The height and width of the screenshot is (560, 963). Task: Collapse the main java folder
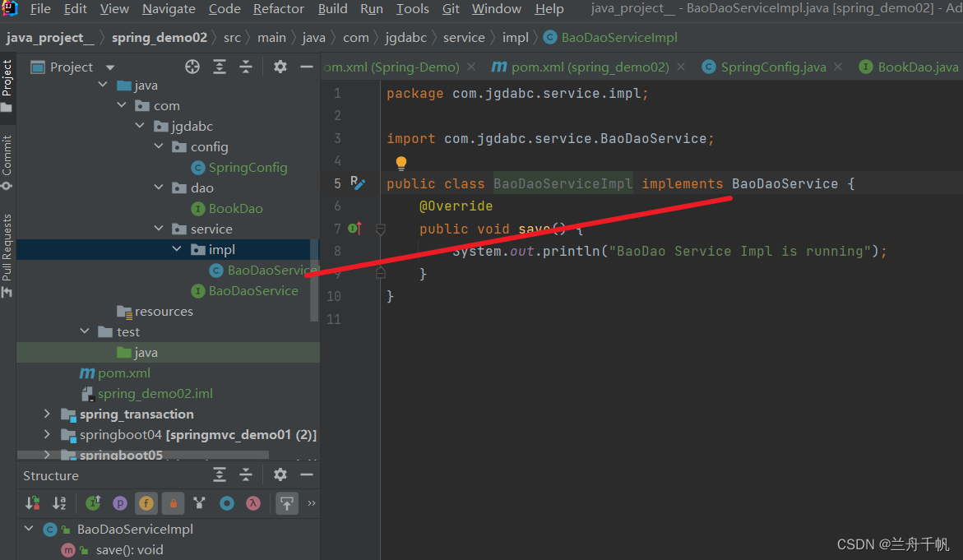[x=103, y=85]
